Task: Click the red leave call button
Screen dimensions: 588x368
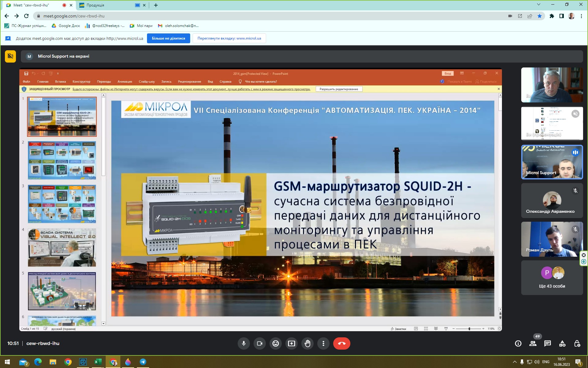Action: (x=341, y=343)
